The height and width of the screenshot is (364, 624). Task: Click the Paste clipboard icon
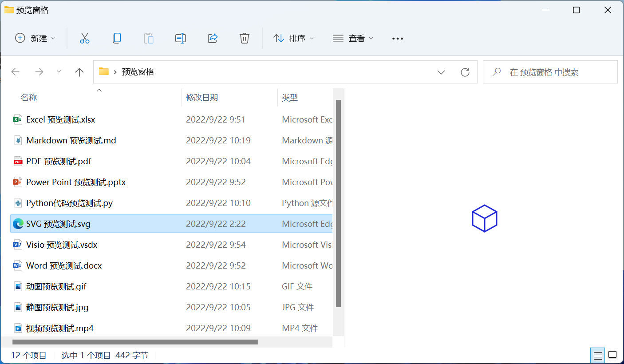[x=149, y=38]
